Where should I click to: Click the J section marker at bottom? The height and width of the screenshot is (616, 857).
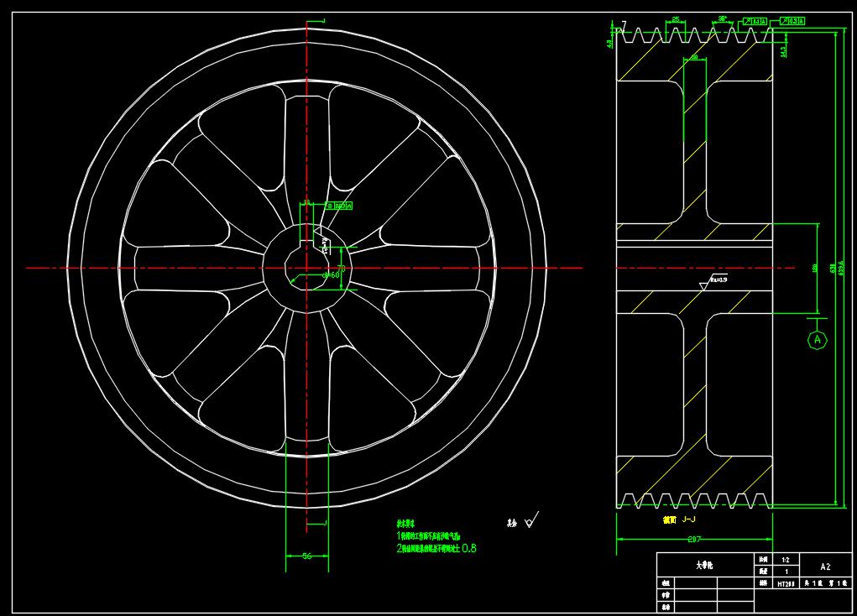point(325,523)
